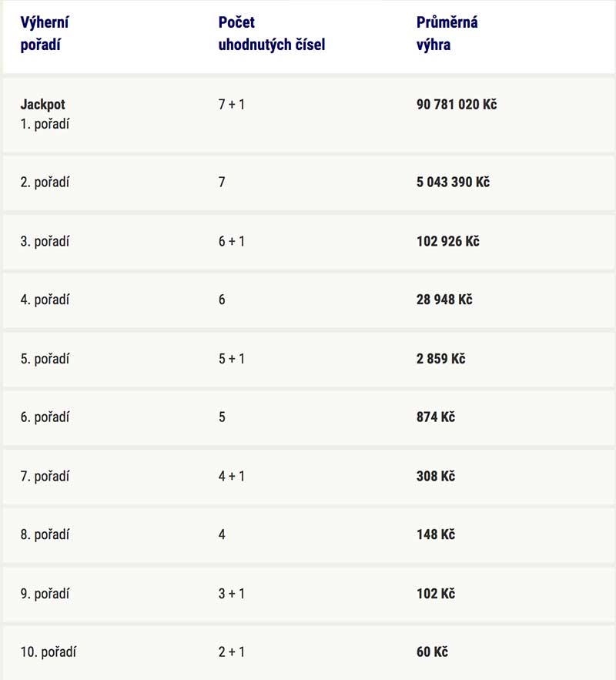616x680 pixels.
Task: Click the 874 Kč prize value
Action: coord(436,417)
